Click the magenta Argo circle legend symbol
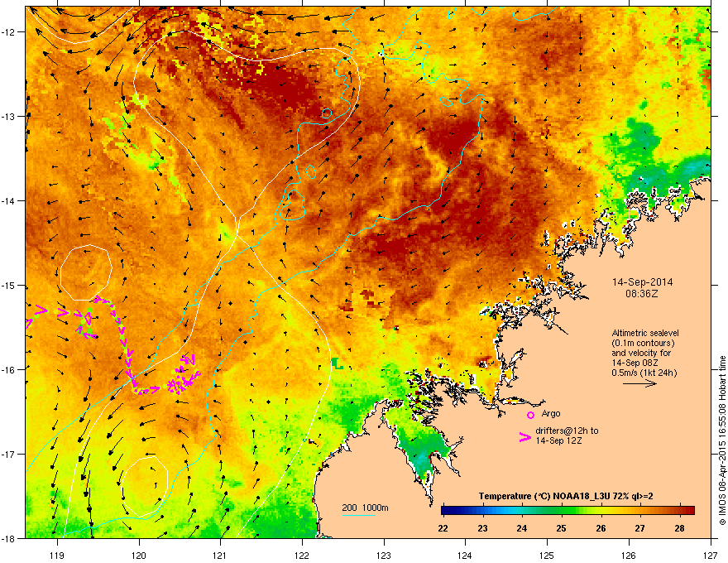This screenshot has width=728, height=563. click(x=530, y=415)
